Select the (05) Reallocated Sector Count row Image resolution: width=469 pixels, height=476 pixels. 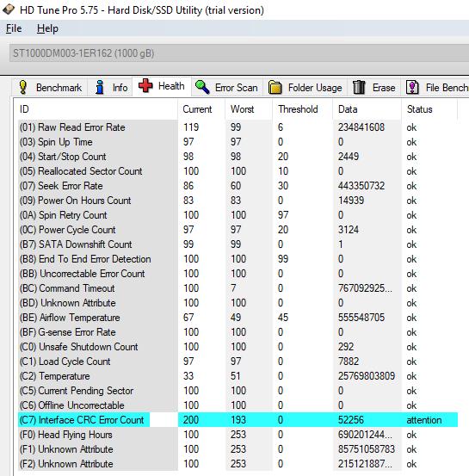point(238,171)
